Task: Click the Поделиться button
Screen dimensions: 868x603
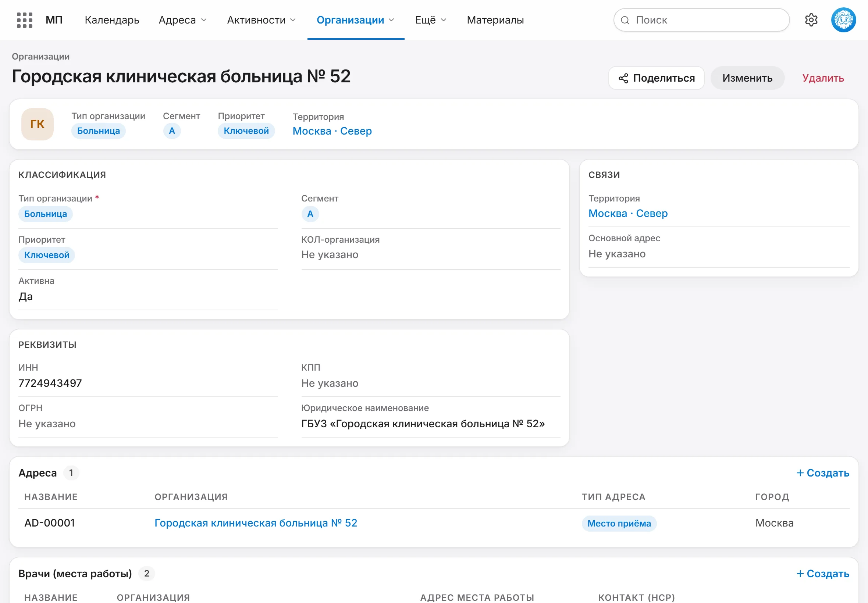Action: pos(656,78)
